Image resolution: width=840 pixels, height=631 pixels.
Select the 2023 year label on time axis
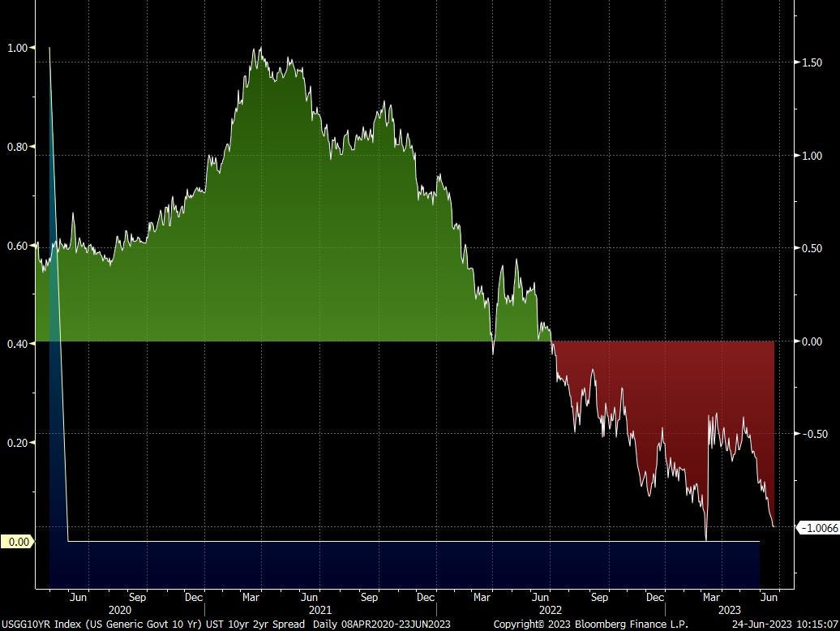pyautogui.click(x=729, y=610)
